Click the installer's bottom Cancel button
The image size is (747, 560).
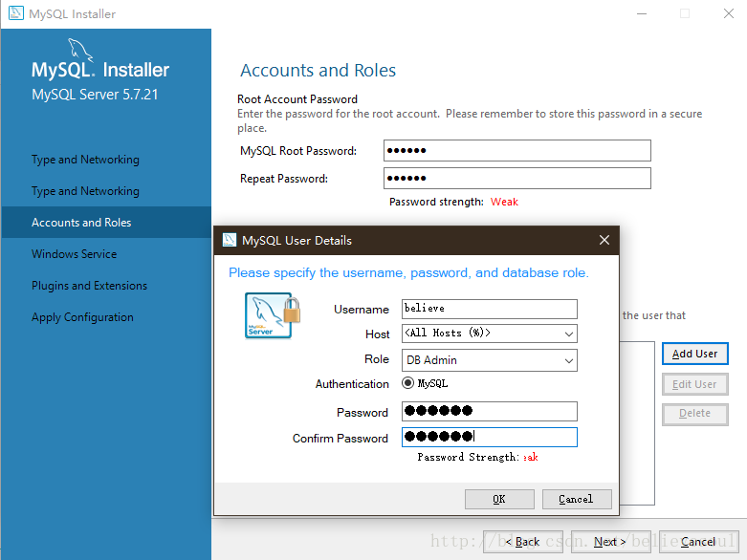[x=698, y=542]
